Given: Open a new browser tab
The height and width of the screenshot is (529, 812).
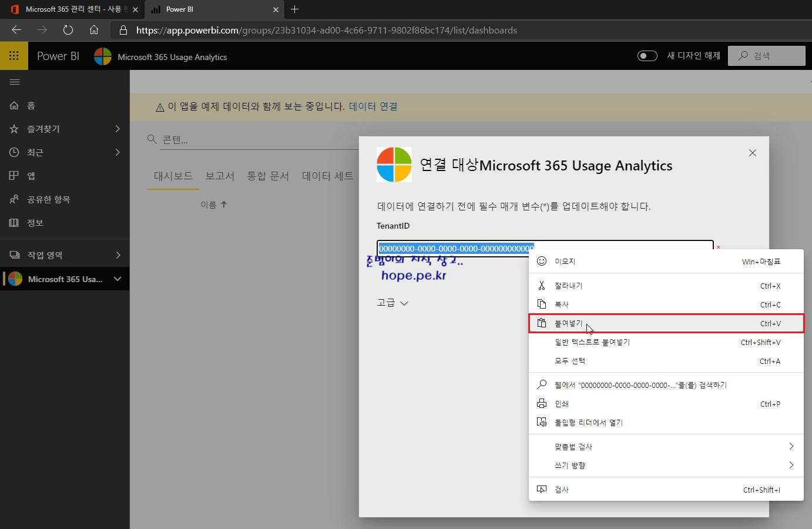Looking at the screenshot, I should tap(295, 9).
